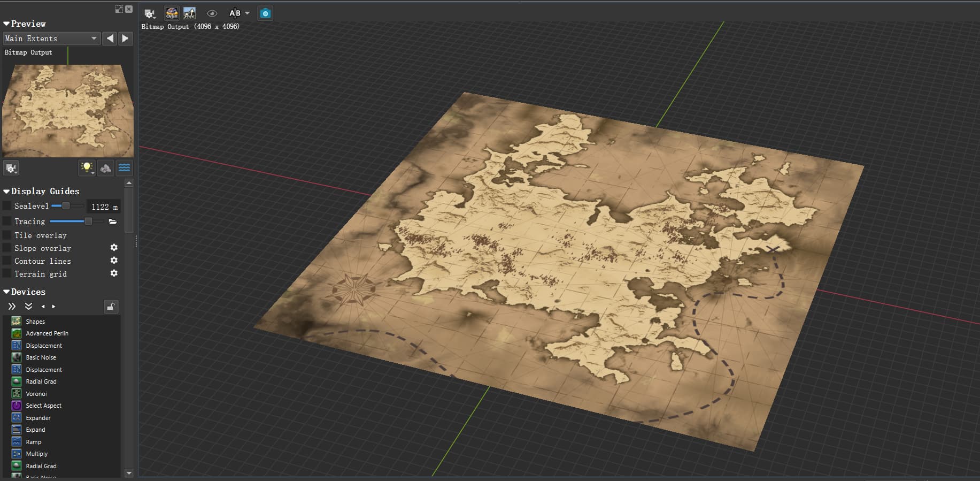Enable the Terrain grid checkbox
980x481 pixels.
(x=7, y=273)
